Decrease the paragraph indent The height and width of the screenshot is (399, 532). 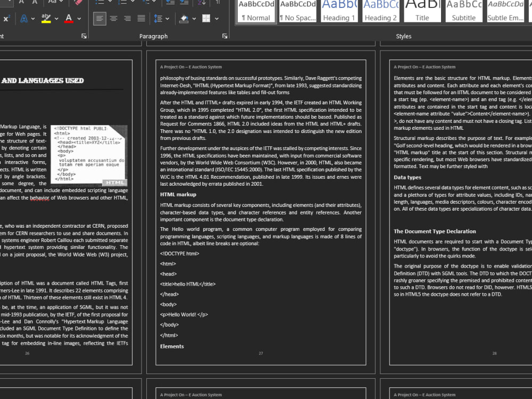(x=170, y=2)
